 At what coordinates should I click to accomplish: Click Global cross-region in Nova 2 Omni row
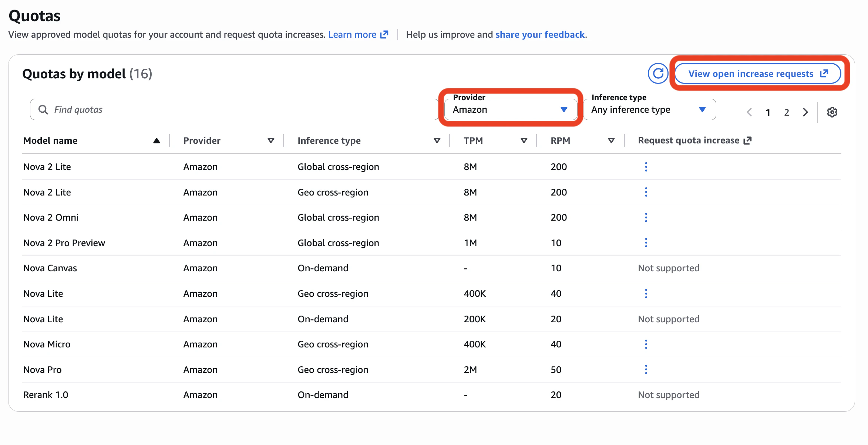338,217
